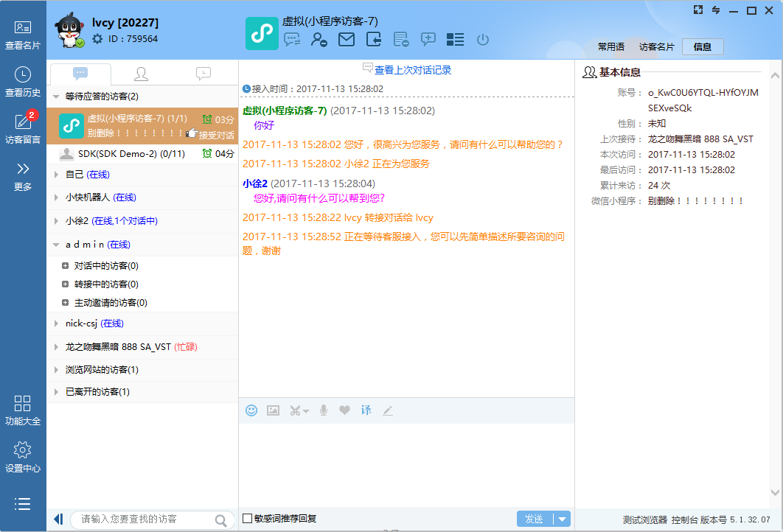Open the send button dropdown arrow
This screenshot has width=783, height=532.
tap(563, 519)
